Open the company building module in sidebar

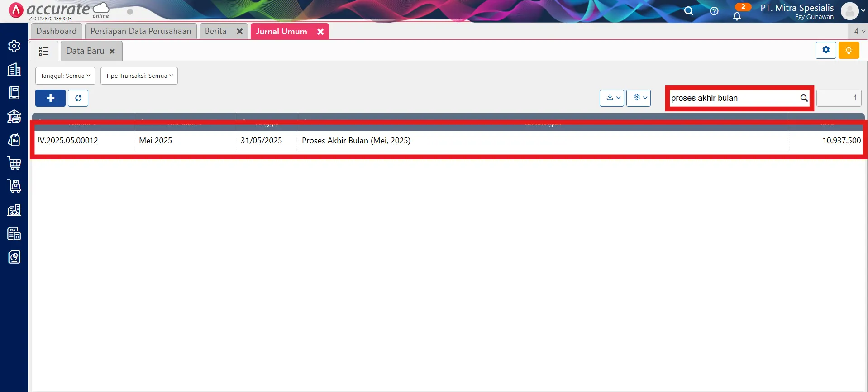pyautogui.click(x=14, y=70)
